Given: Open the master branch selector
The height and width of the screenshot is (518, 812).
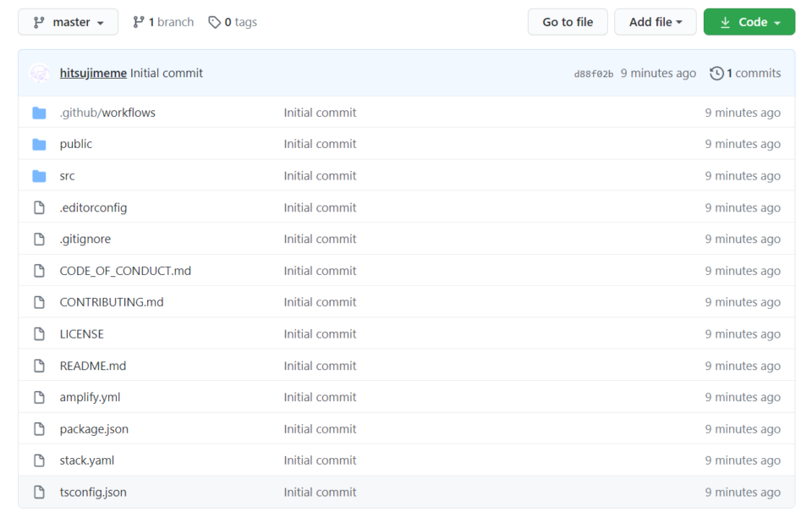Looking at the screenshot, I should pos(68,21).
